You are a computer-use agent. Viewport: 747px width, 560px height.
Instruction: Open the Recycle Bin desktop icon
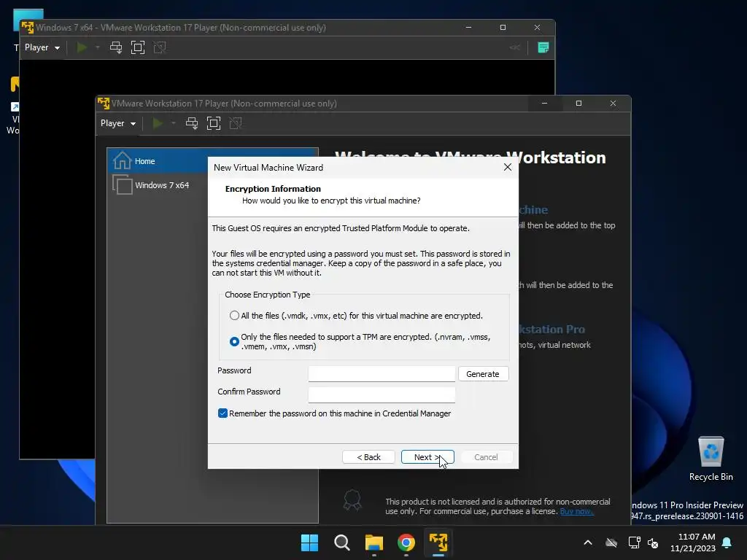pyautogui.click(x=711, y=459)
